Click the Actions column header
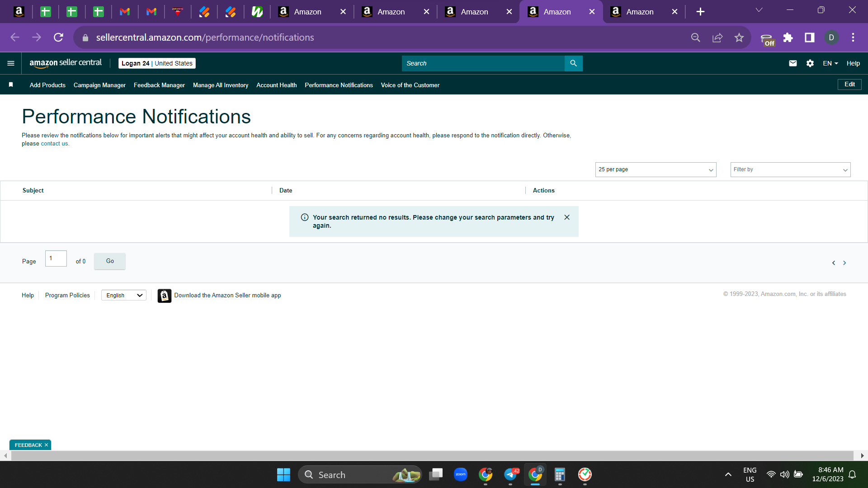The image size is (868, 488). tap(543, 191)
